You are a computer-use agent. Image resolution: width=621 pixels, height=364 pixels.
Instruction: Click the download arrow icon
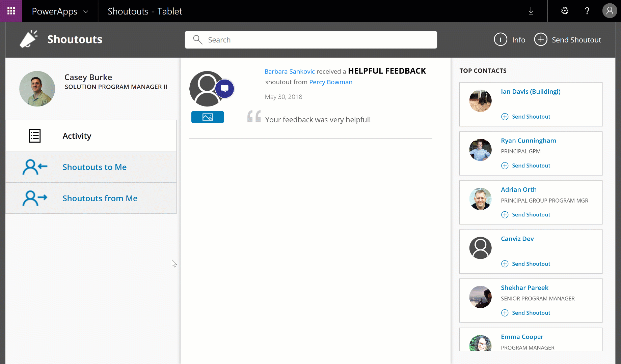point(531,11)
